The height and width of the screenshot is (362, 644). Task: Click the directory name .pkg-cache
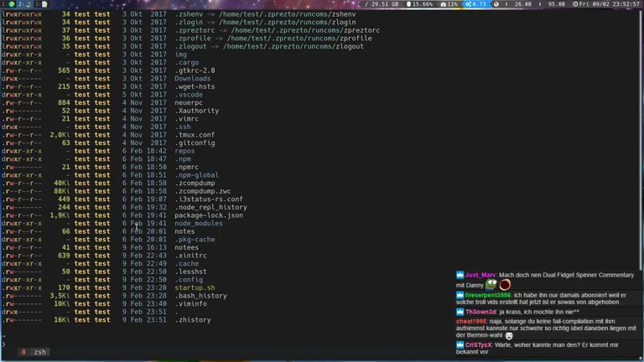pyautogui.click(x=195, y=240)
